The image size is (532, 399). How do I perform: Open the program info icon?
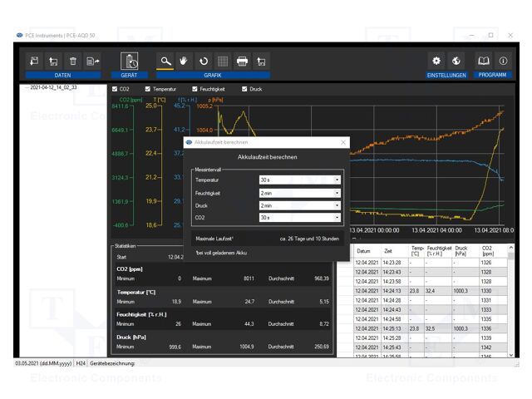[x=503, y=61]
